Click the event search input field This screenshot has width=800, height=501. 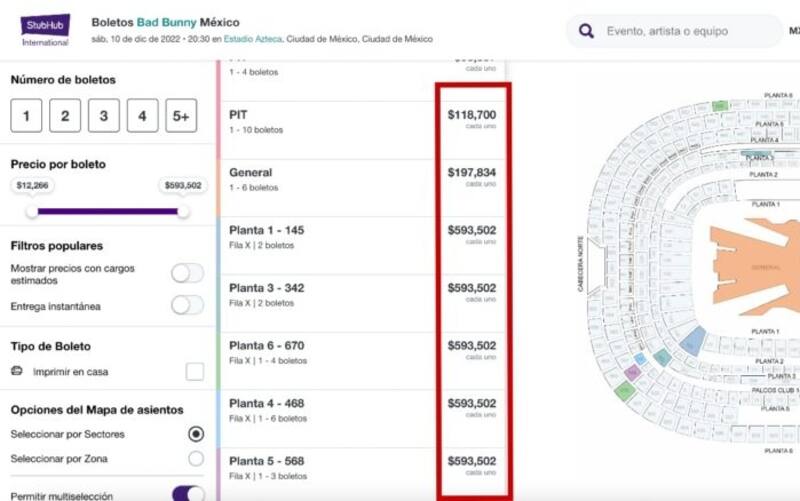(685, 31)
